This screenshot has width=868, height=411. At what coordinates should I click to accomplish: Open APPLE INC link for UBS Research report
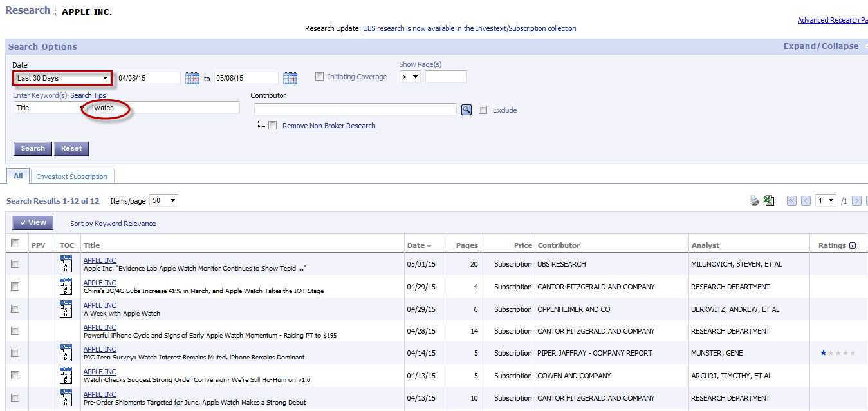(100, 260)
